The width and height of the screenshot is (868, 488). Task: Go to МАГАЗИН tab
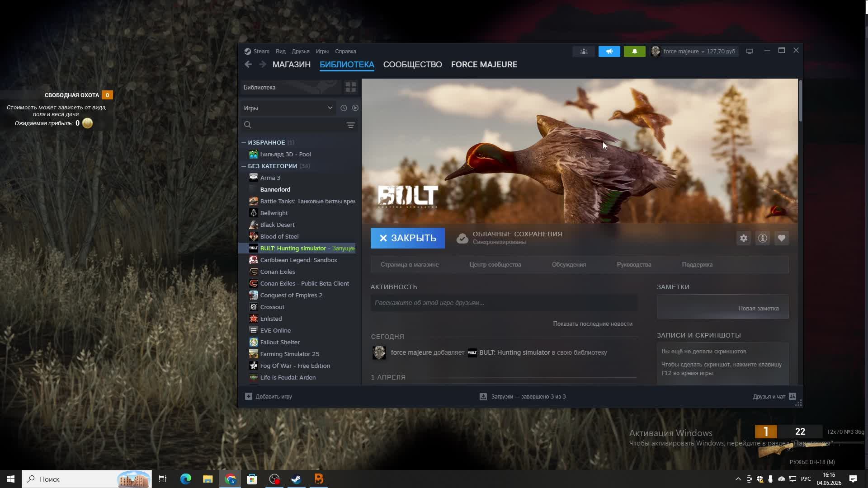[x=291, y=65]
